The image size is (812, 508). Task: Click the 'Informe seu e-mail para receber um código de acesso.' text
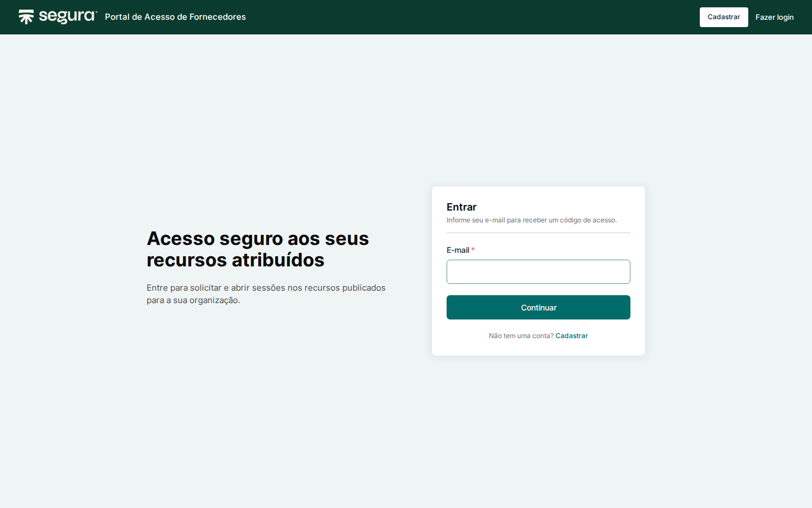532,220
